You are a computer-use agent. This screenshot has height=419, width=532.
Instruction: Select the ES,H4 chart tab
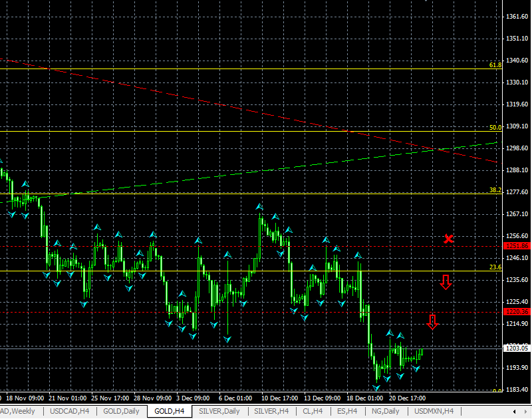[347, 411]
